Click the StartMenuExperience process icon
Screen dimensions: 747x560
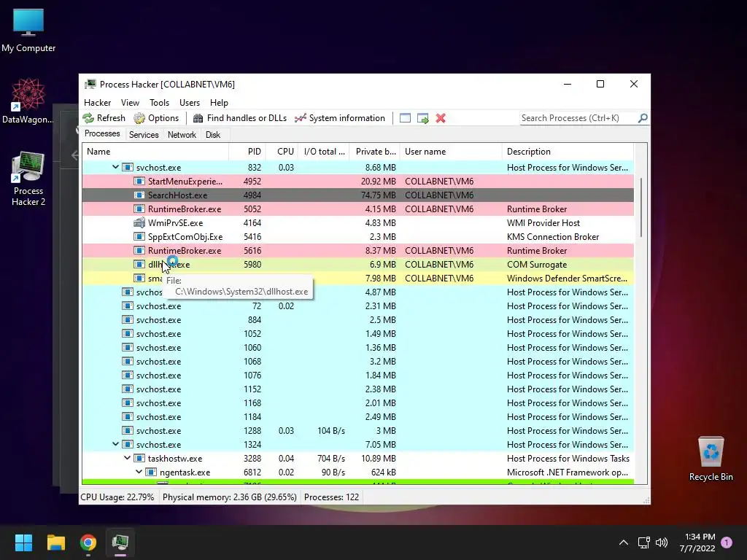[x=139, y=182]
